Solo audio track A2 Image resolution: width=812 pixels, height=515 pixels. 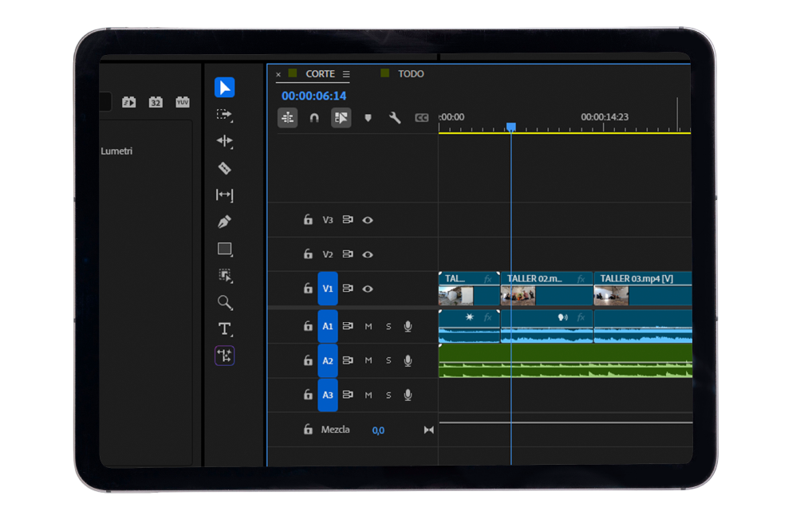point(388,360)
